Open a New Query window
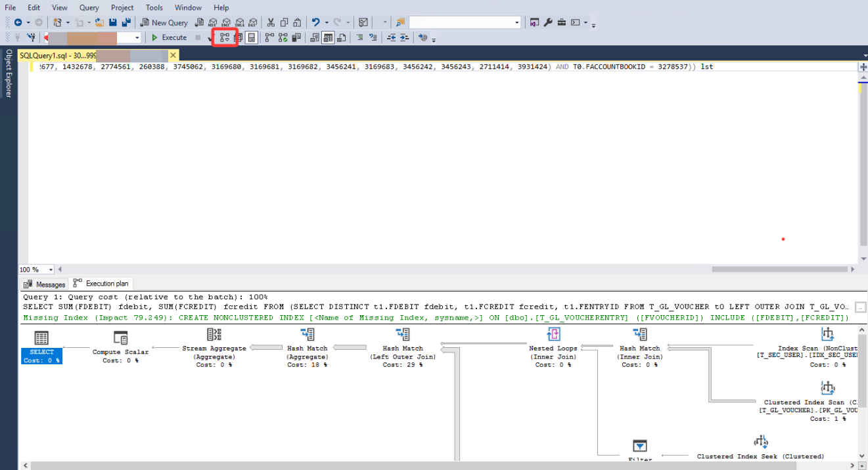The height and width of the screenshot is (470, 868). (164, 22)
